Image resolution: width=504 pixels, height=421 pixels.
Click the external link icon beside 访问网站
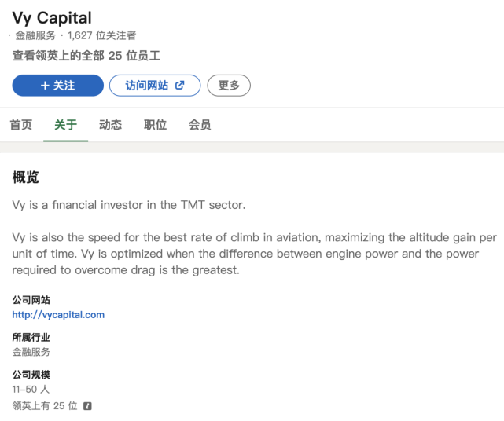tap(179, 86)
